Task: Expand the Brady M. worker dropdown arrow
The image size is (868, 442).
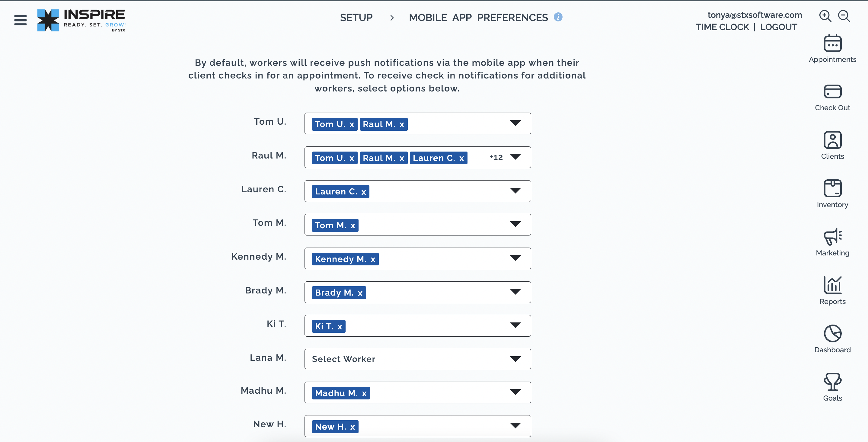Action: [515, 291]
